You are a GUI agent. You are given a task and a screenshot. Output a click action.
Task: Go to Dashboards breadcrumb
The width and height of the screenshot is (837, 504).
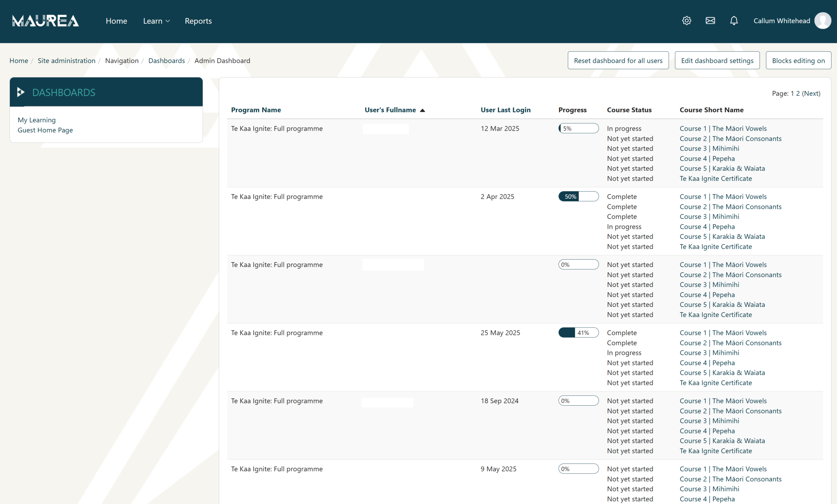point(166,60)
